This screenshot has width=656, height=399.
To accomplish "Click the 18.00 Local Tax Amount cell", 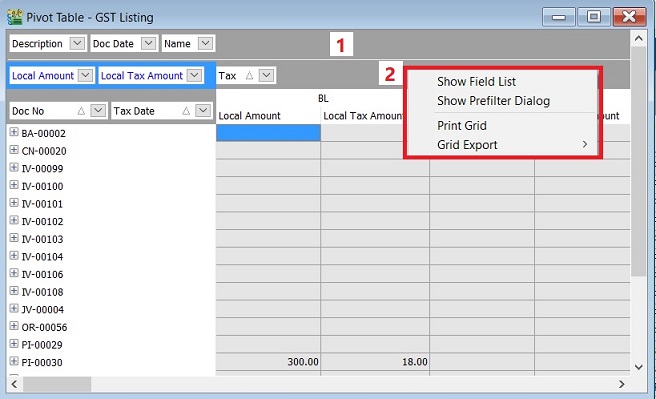I will point(375,362).
